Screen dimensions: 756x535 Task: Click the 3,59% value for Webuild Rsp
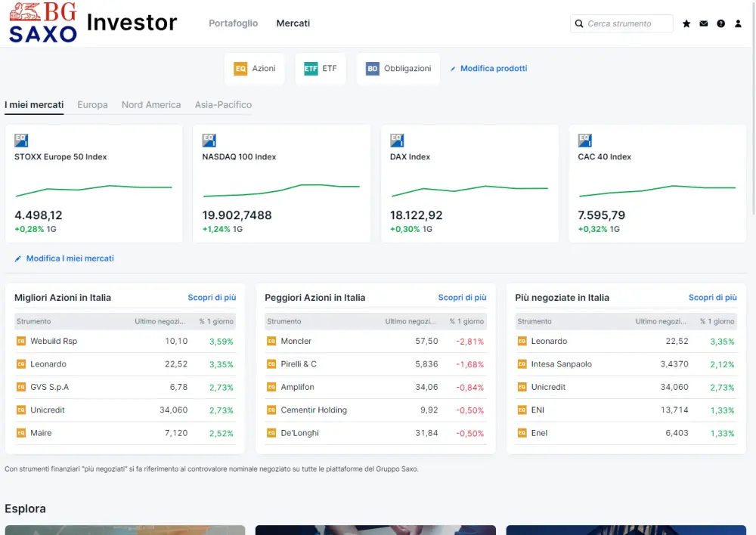tap(222, 342)
